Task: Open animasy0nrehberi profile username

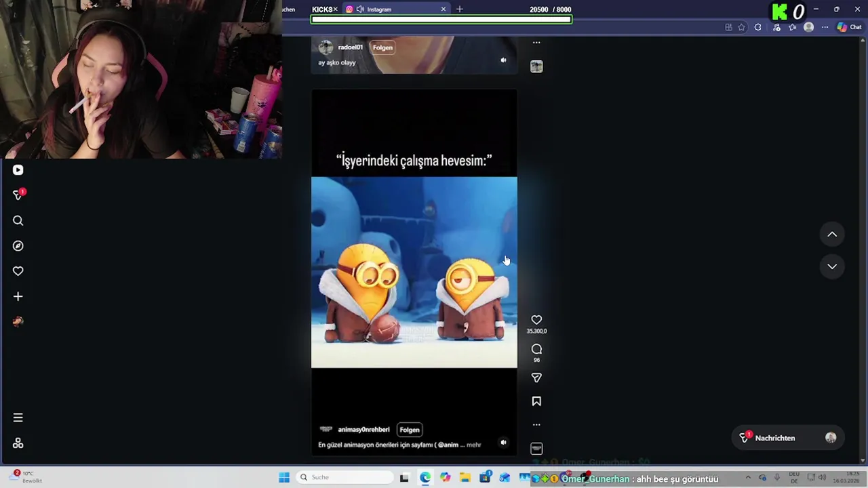Action: pyautogui.click(x=364, y=430)
